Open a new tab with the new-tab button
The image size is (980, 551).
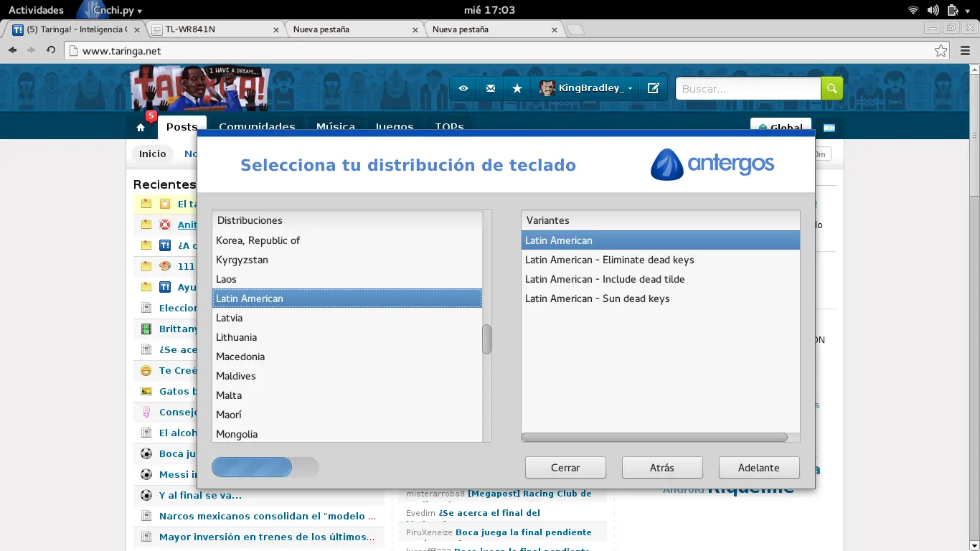[x=575, y=29]
